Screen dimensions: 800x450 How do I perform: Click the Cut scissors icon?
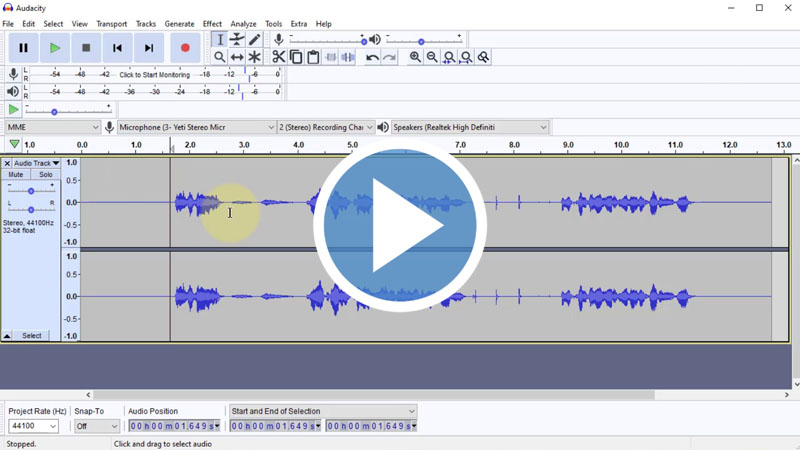279,58
